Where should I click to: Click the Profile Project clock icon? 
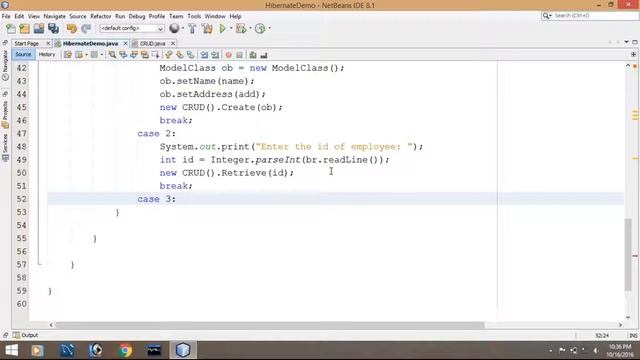(260, 29)
